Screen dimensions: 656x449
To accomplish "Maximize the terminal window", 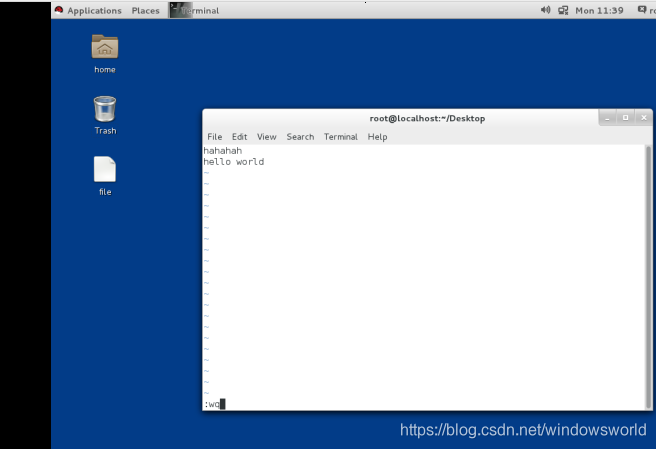I will tap(625, 118).
